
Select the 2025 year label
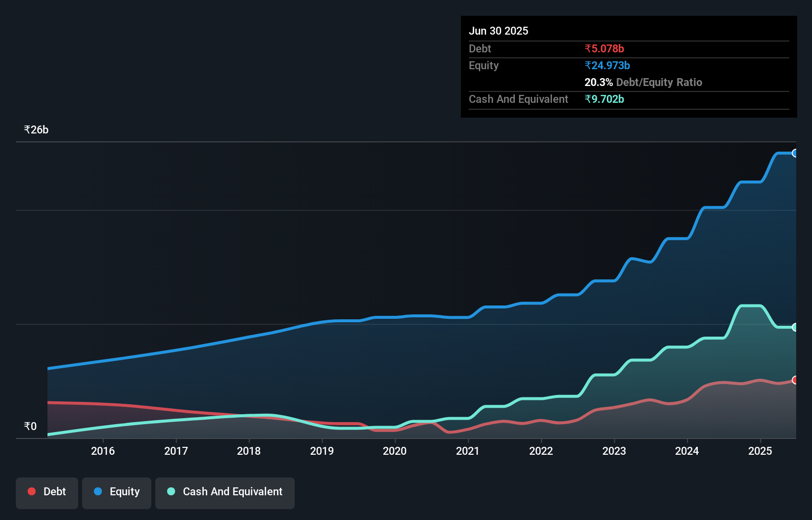[x=760, y=451]
